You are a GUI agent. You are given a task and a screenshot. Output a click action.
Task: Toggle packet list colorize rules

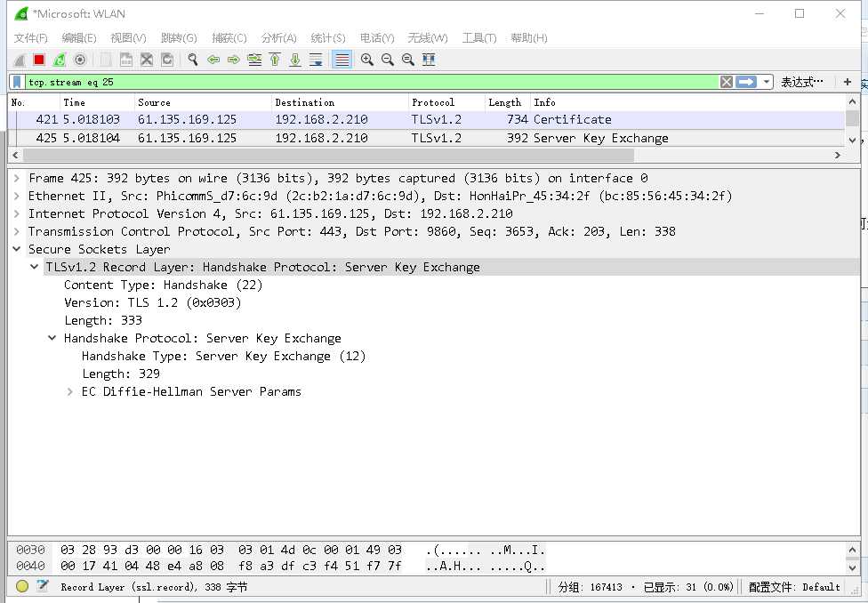tap(342, 60)
